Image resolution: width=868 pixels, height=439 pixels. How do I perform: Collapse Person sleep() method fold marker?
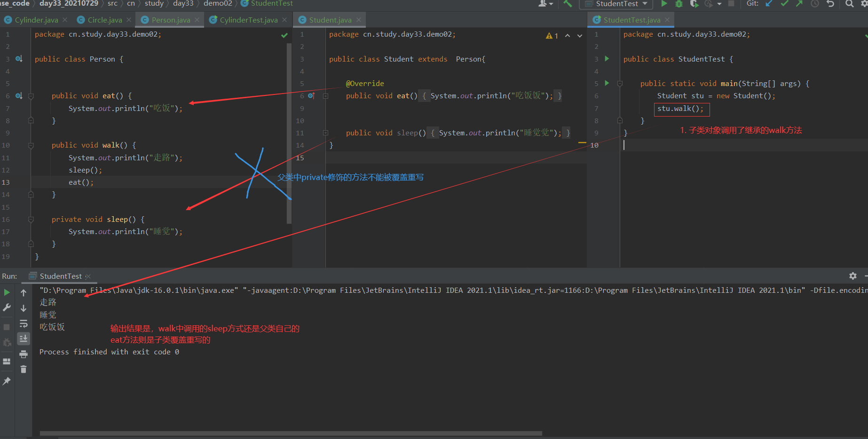[31, 219]
